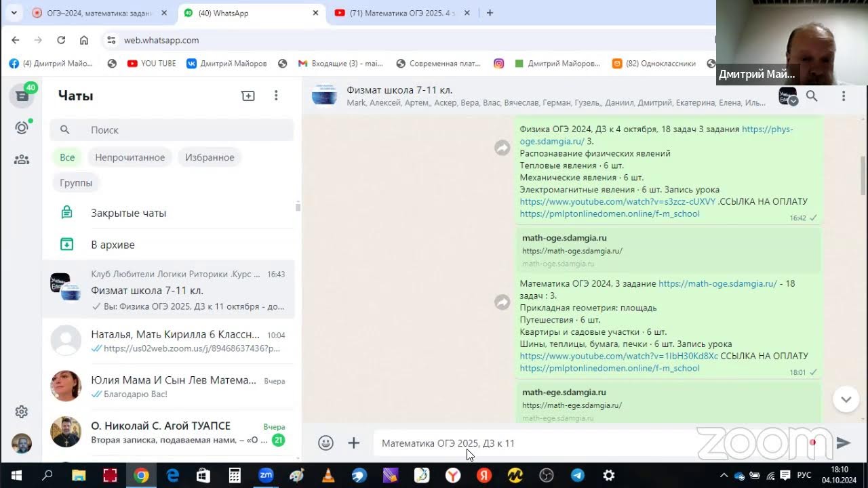Viewport: 868px width, 488px height.
Task: Open a new browser tab
Action: pyautogui.click(x=490, y=13)
